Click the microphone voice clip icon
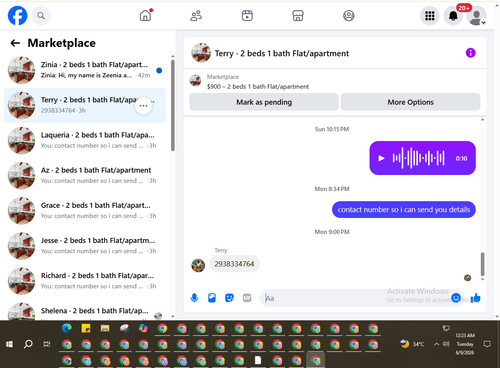This screenshot has width=500, height=368. click(x=194, y=298)
